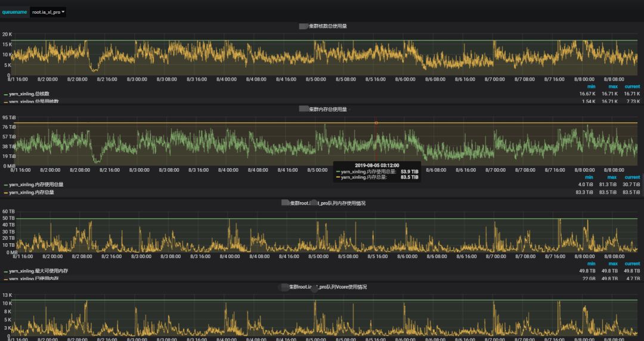Sort cluster memory legend by current column
The image size is (644, 341).
click(633, 177)
